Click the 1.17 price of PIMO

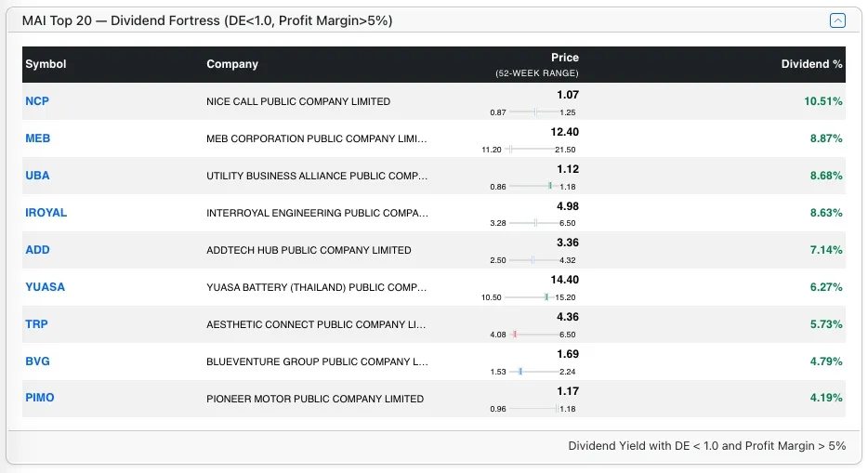568,390
